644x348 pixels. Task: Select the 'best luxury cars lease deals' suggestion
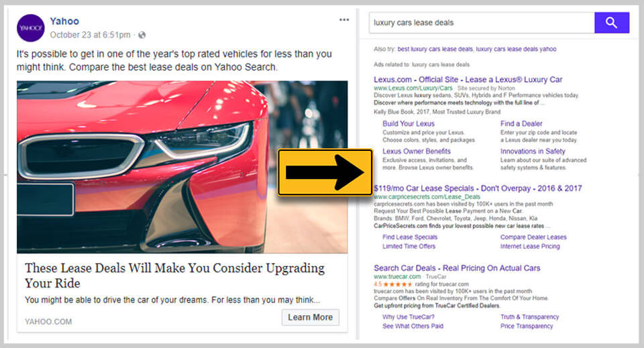point(435,49)
